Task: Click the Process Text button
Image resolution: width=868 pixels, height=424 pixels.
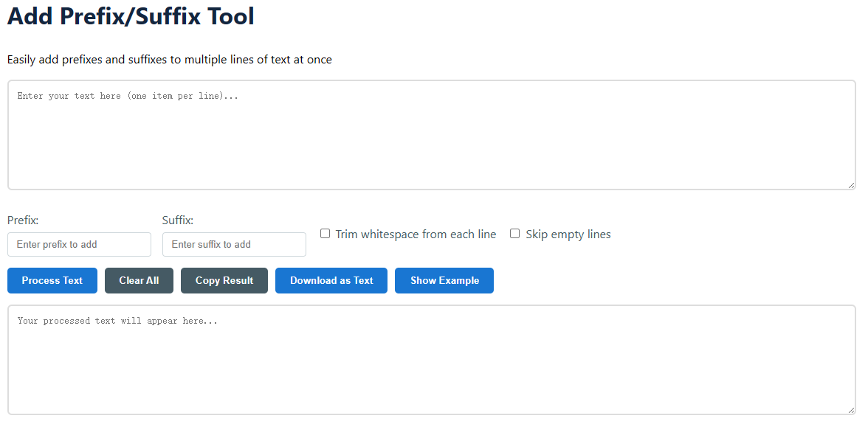Action: (52, 280)
